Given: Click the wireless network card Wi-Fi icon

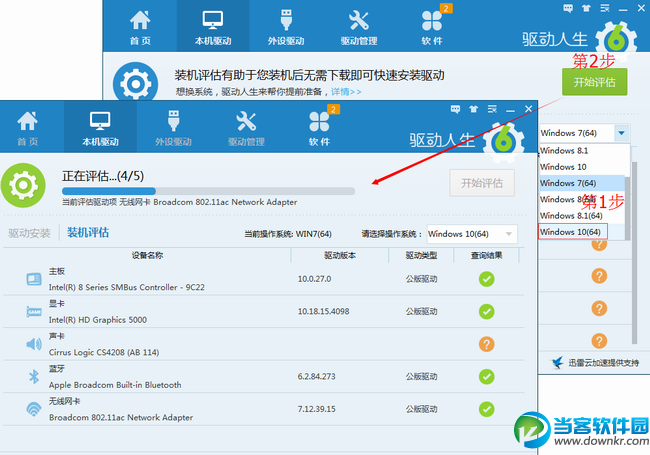Looking at the screenshot, I should 32,409.
